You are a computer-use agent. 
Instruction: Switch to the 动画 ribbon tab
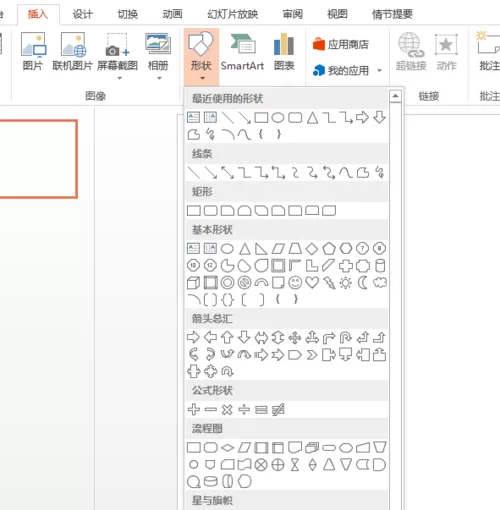point(172,14)
